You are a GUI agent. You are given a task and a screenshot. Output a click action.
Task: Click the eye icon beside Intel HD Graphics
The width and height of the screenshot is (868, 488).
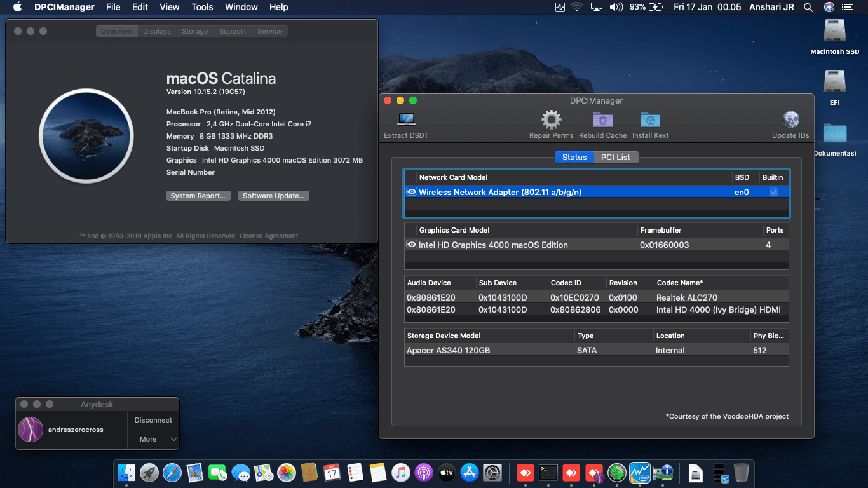tap(412, 245)
